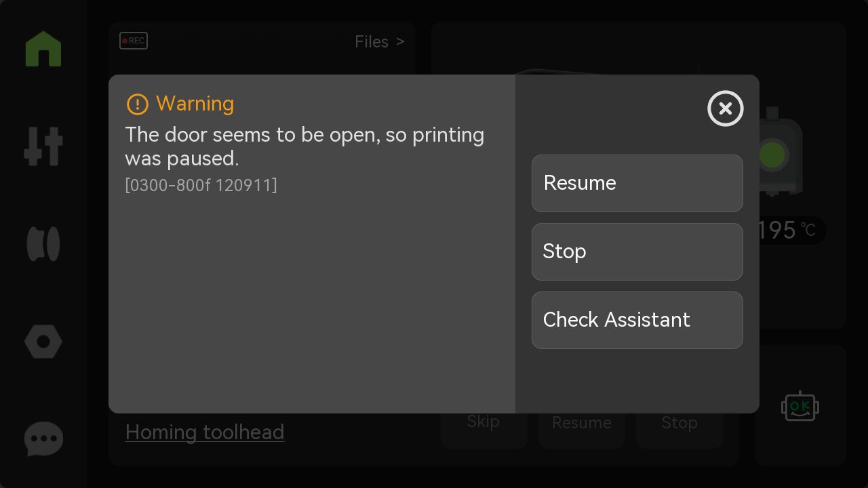Screen dimensions: 868x488
Task: Open the hexagon nut settings icon
Action: click(x=43, y=342)
